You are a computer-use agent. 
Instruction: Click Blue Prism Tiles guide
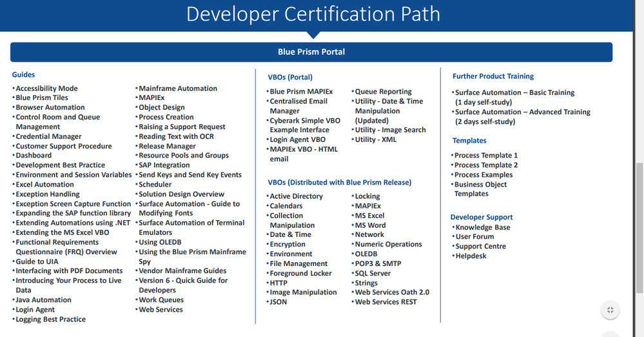[42, 97]
